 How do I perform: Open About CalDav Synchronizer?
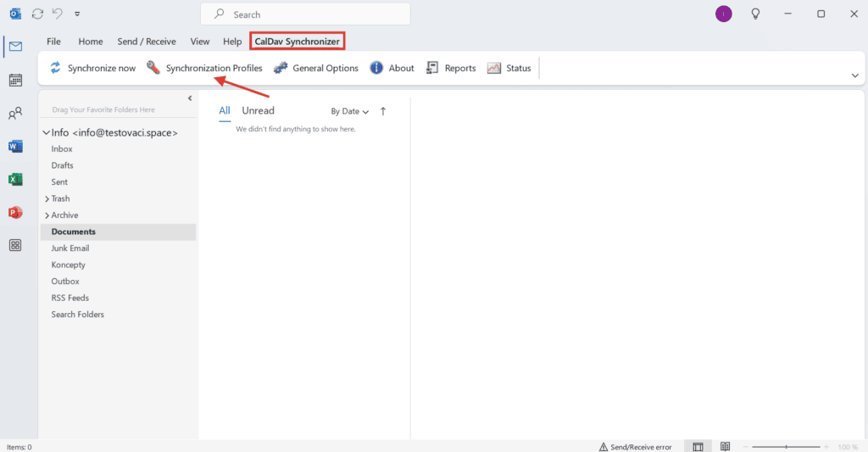[392, 68]
